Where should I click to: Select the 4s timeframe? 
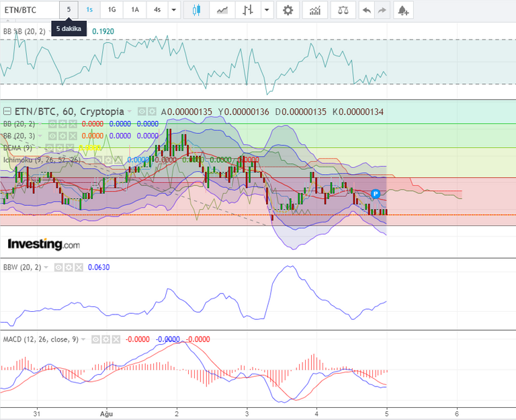click(157, 10)
